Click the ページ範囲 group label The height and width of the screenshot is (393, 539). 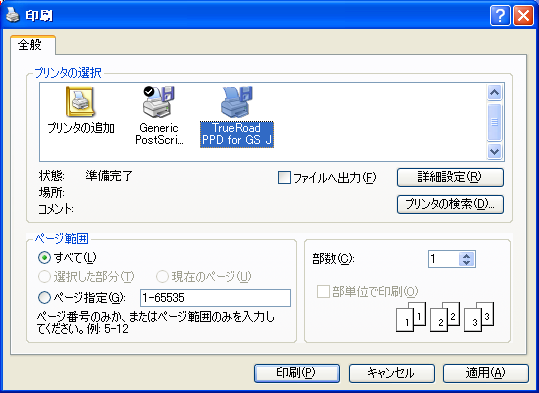click(62, 238)
